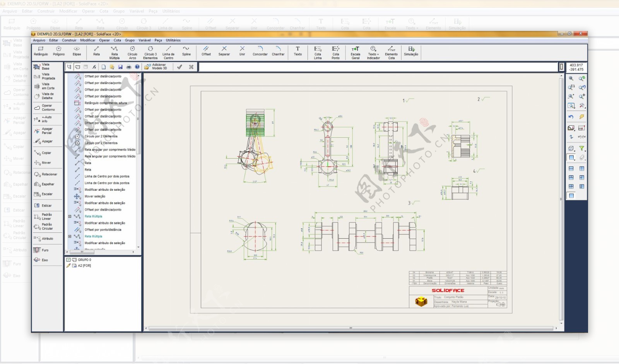Cancel with the X button
The image size is (619, 364).
[x=191, y=67]
